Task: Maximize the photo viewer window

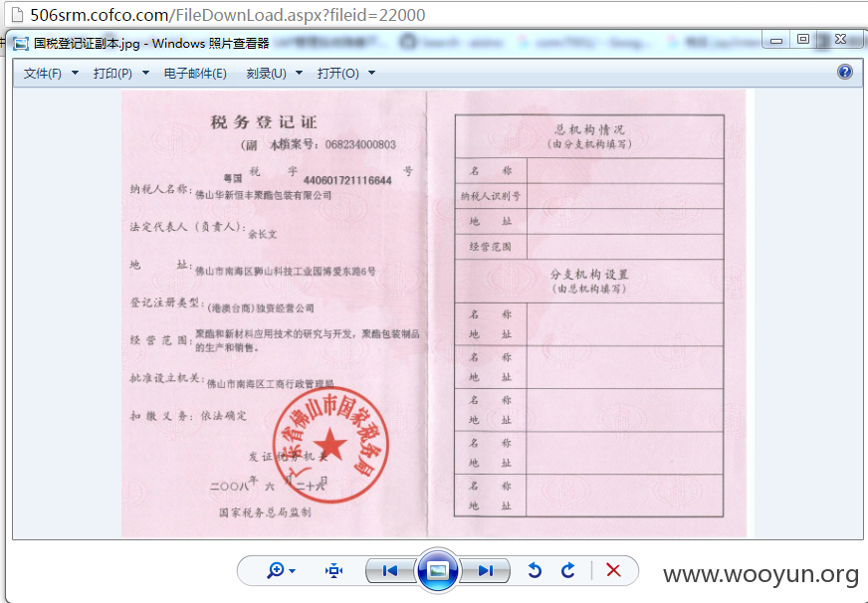Action: point(803,39)
